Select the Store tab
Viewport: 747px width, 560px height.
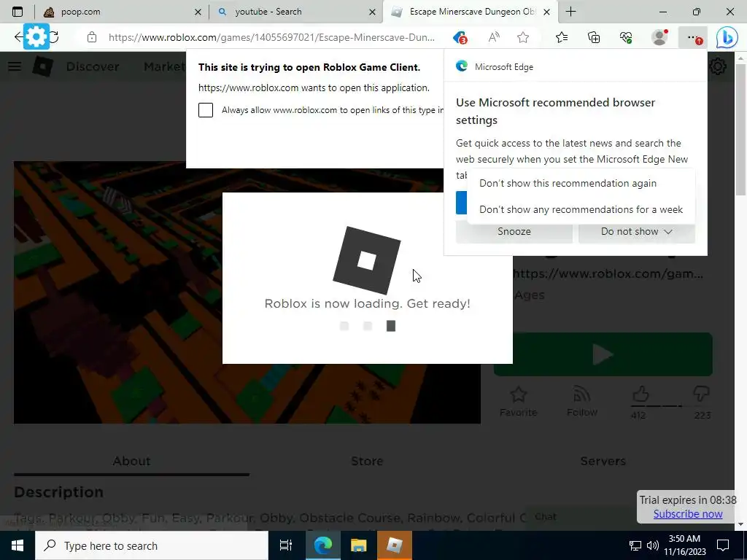(367, 461)
